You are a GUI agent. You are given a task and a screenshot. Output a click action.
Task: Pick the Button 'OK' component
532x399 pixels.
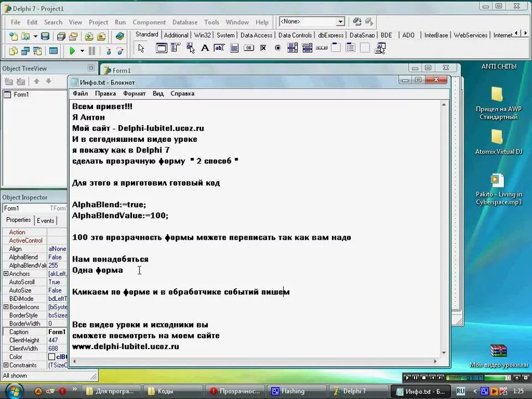point(249,48)
